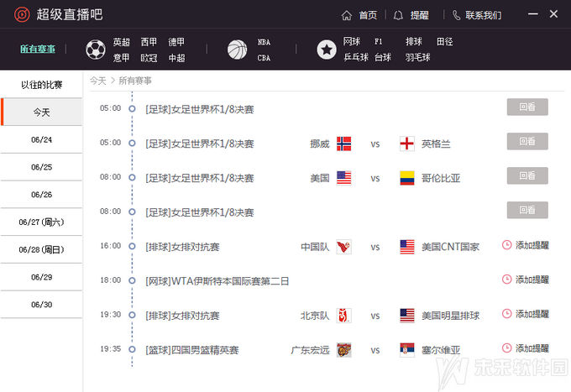Select the 今天 sidebar tab

coord(41,112)
